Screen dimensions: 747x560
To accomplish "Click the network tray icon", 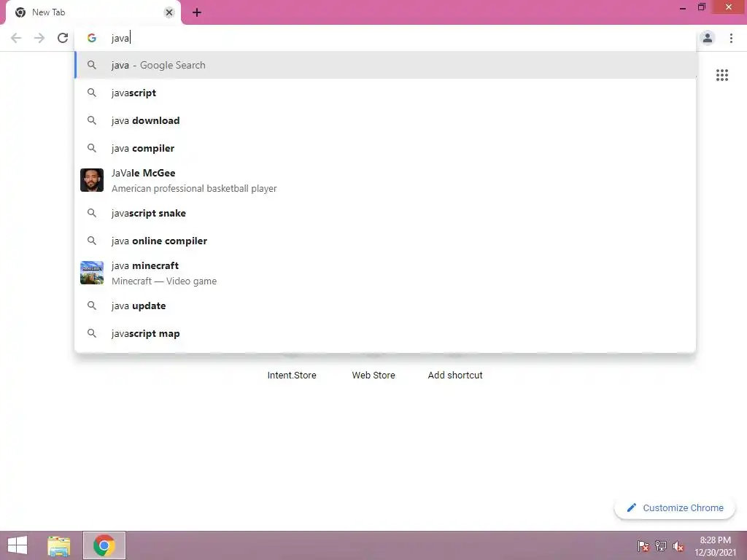I will click(661, 546).
